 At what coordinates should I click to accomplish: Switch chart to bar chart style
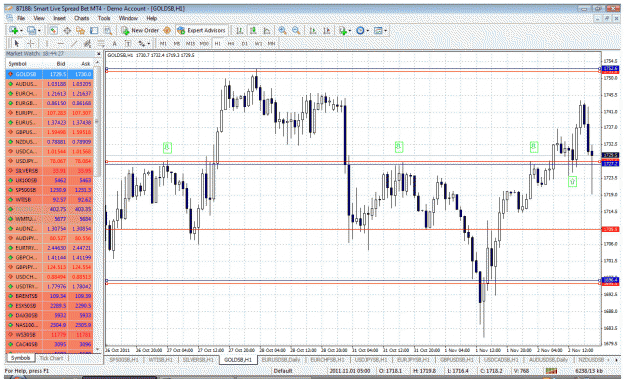click(x=240, y=30)
